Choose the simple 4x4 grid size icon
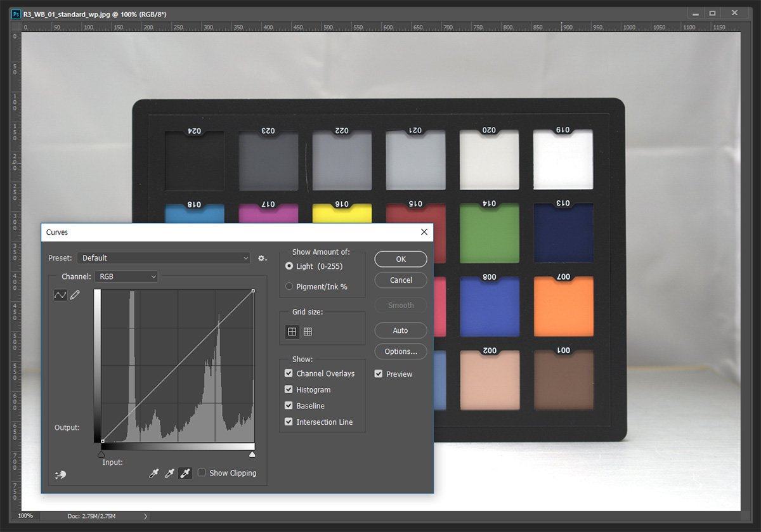Viewport: 761px width, 532px height. pyautogui.click(x=292, y=331)
